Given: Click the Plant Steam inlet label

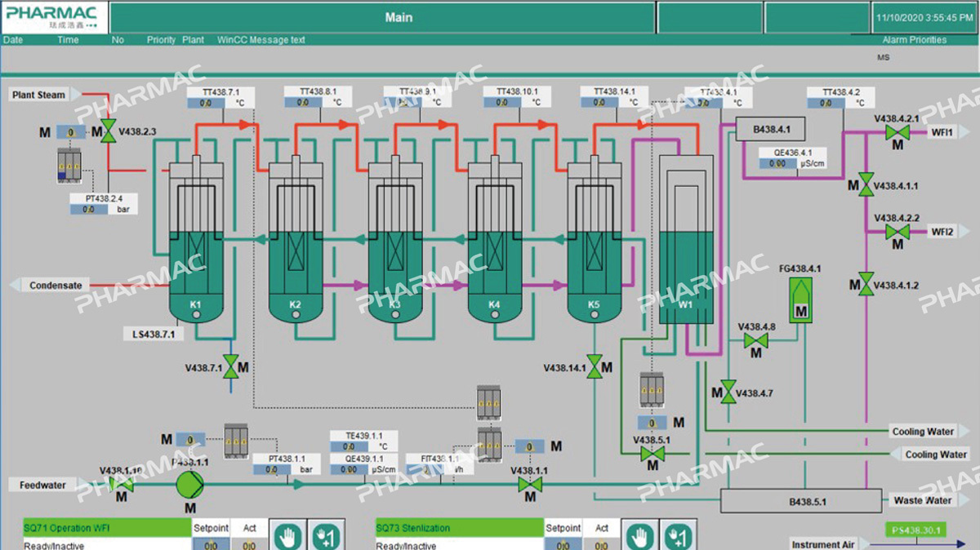Looking at the screenshot, I should pyautogui.click(x=38, y=95).
